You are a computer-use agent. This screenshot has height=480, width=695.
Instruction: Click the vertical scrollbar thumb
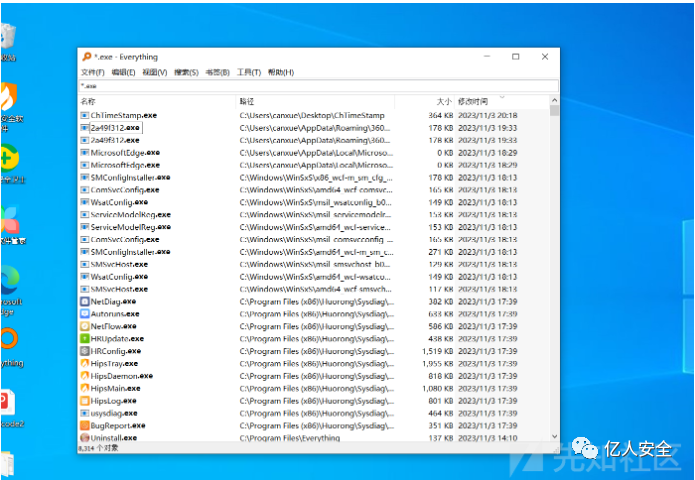coord(554,110)
